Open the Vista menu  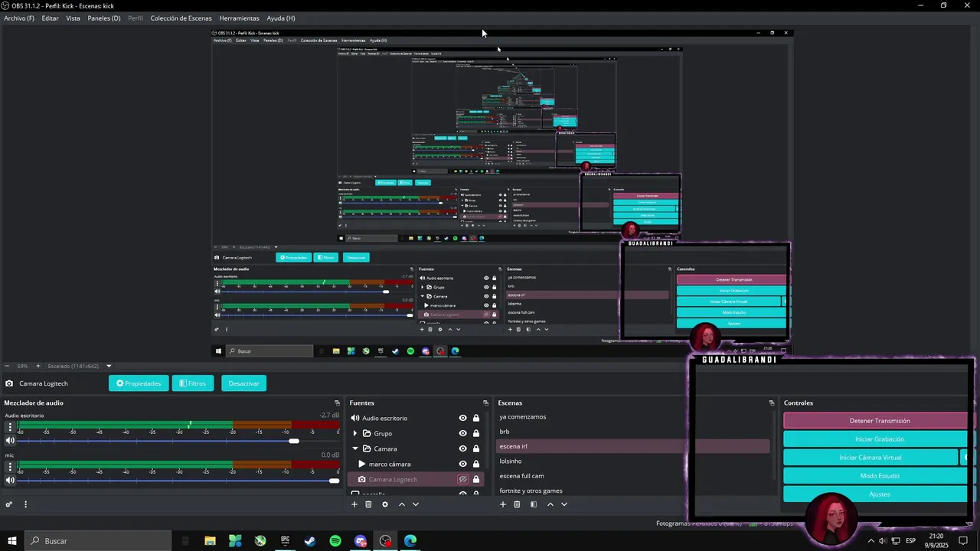[73, 18]
